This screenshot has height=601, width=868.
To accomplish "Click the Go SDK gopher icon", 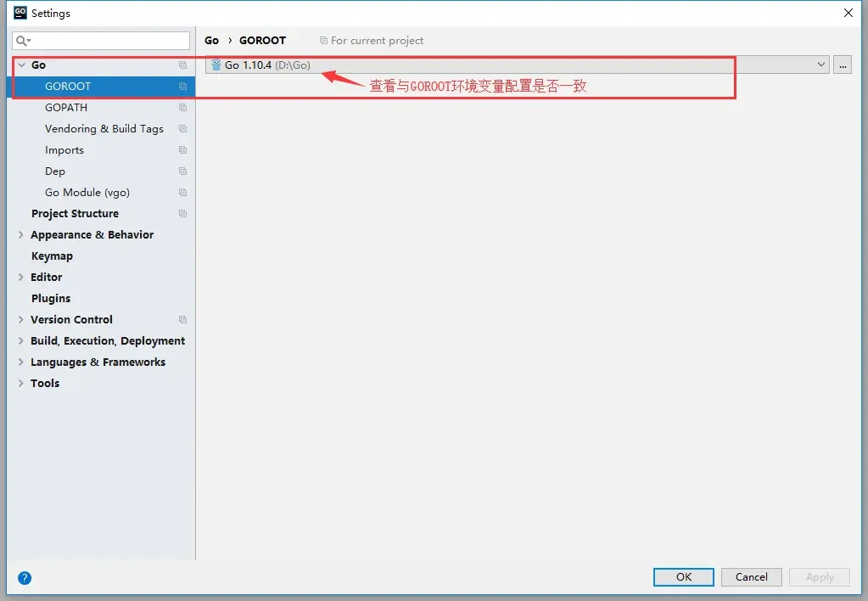I will [x=216, y=65].
